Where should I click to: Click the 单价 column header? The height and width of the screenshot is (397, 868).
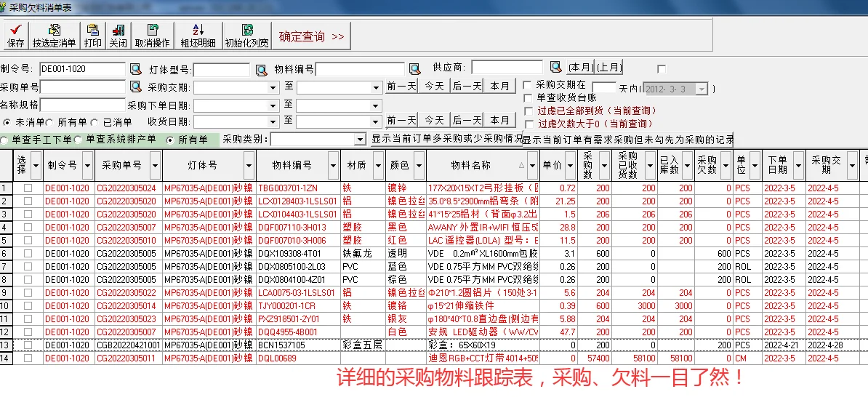[x=552, y=165]
